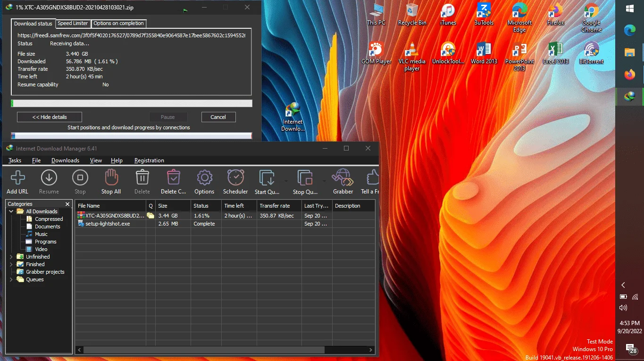Click the download progress bar
The height and width of the screenshot is (361, 644).
click(132, 103)
